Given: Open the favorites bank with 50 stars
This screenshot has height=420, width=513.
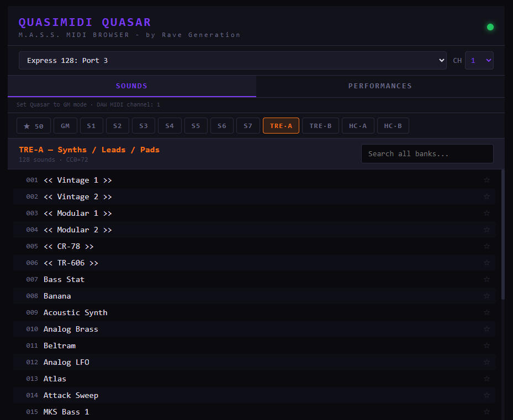Looking at the screenshot, I should pyautogui.click(x=34, y=126).
